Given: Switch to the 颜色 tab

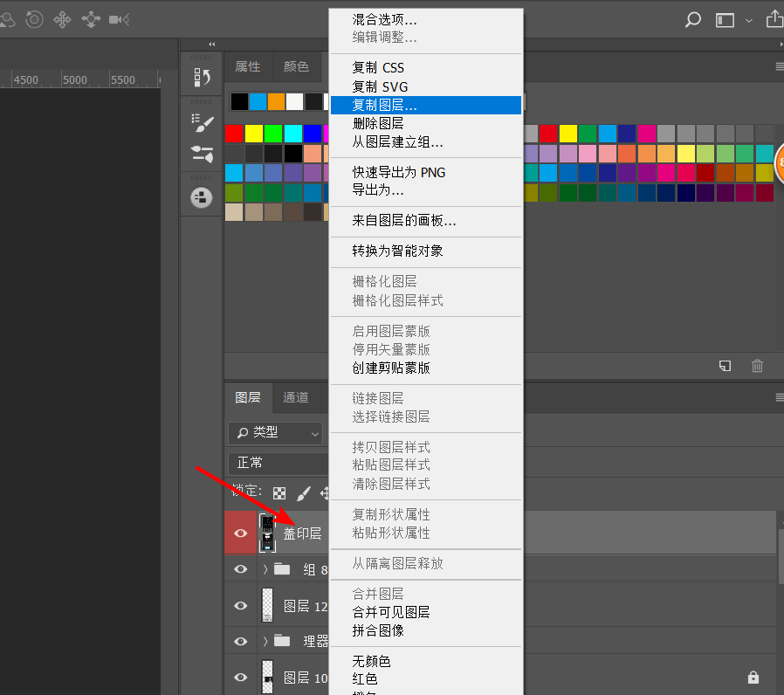Looking at the screenshot, I should (296, 66).
